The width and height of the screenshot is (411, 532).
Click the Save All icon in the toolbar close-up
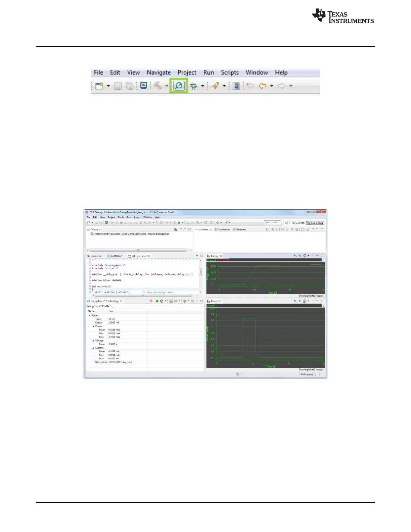pos(129,86)
